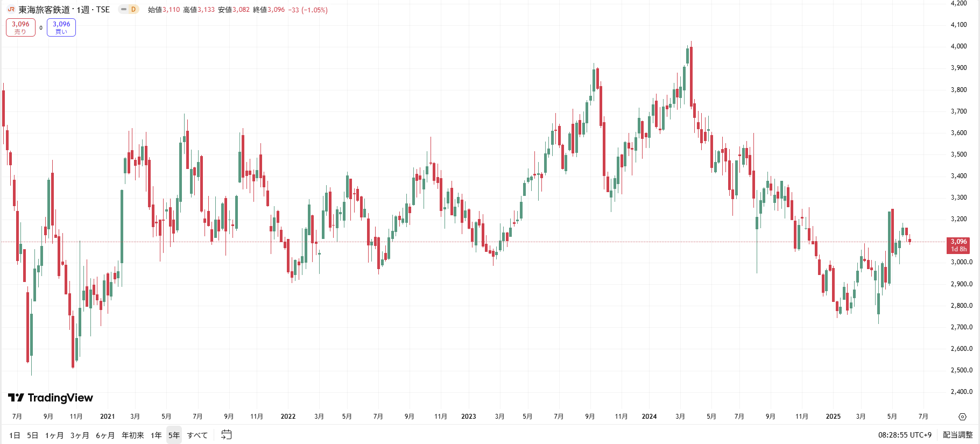Screen dimensions: 980x444
Task: Select the 3ヶ月 time range
Action: point(80,435)
